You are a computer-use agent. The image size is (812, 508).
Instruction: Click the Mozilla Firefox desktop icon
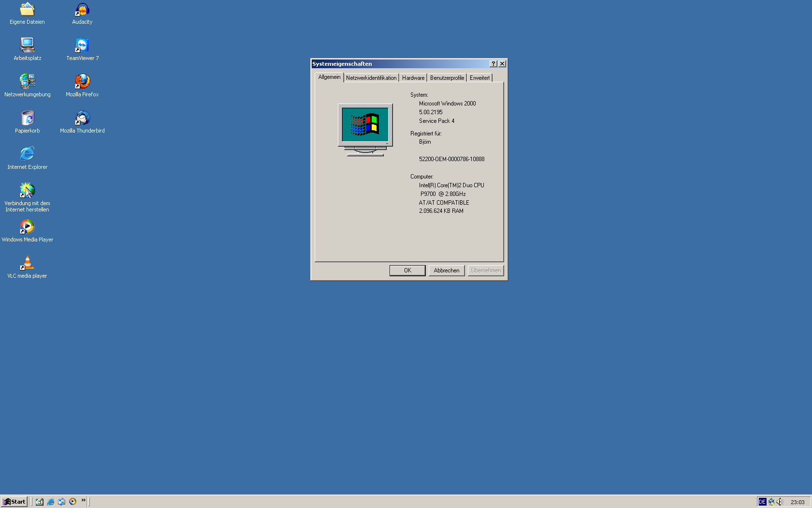click(82, 82)
